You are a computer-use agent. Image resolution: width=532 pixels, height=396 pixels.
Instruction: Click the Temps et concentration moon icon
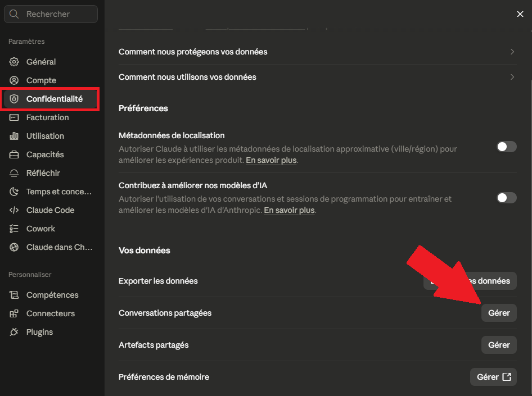pos(14,192)
